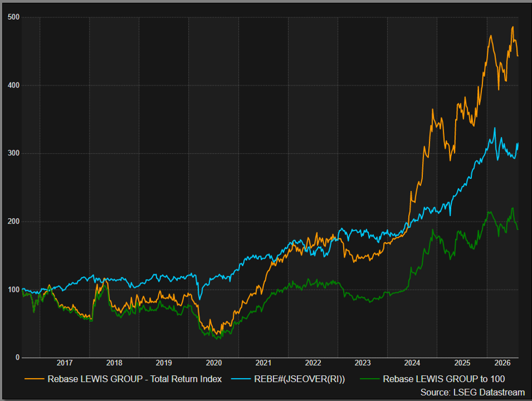Click the orange Lewis Group Total Return legend line

[x=34, y=379]
